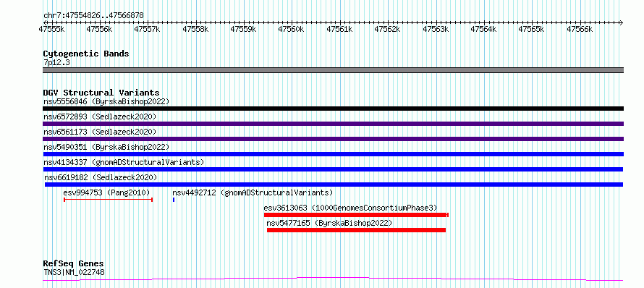Open nsv5556846 (ByrskaBishop2022) label

point(106,101)
